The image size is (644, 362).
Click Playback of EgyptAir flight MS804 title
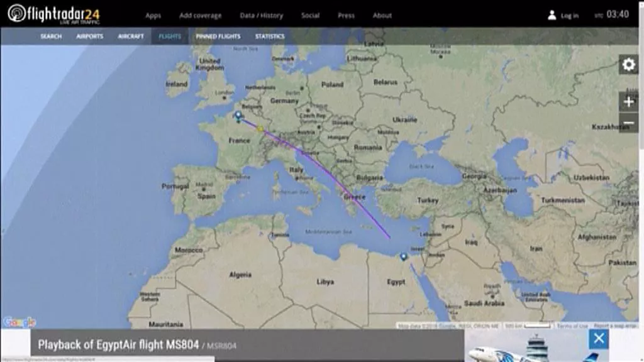click(x=118, y=345)
